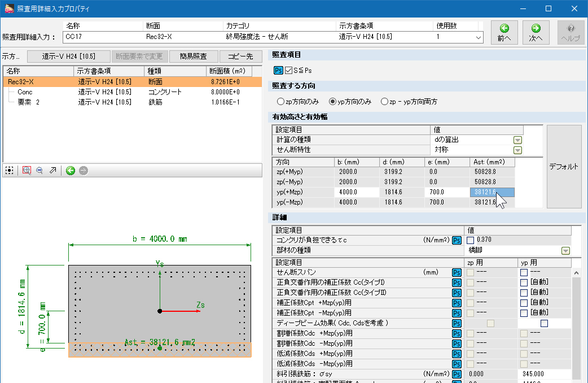Toggle yp用 checkbox for Cc(タイプⅠ)
The width and height of the screenshot is (588, 383).
point(524,283)
